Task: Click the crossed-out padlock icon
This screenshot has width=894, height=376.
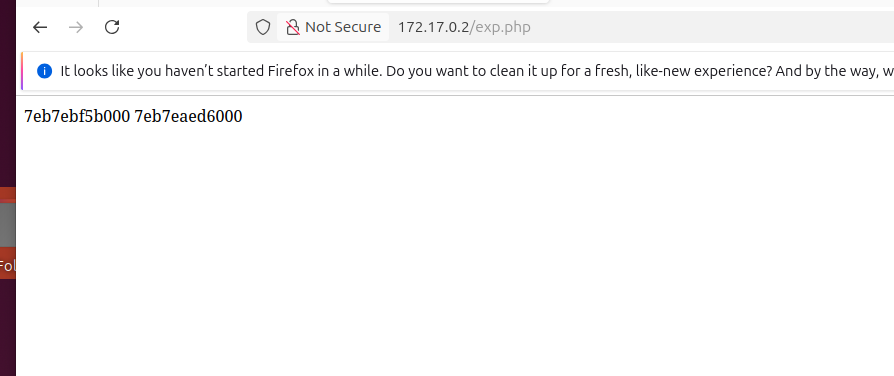Action: tap(292, 27)
